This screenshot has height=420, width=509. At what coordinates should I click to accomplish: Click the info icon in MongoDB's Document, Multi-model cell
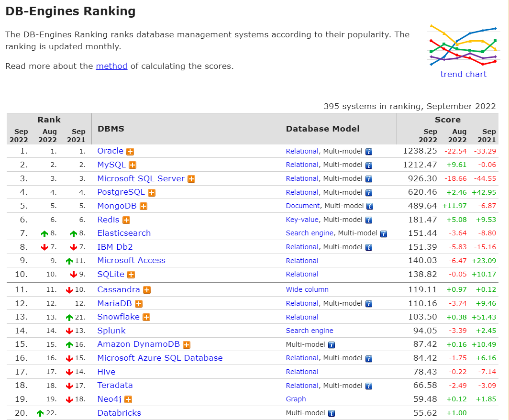coord(370,207)
